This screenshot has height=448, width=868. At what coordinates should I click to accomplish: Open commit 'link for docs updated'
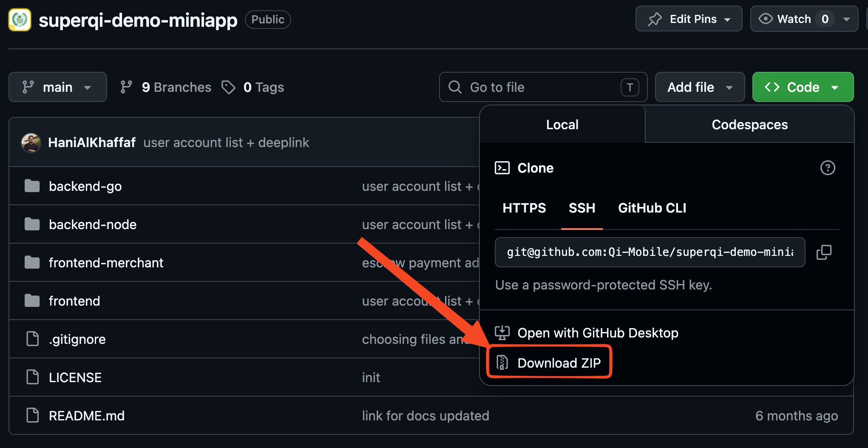click(425, 416)
